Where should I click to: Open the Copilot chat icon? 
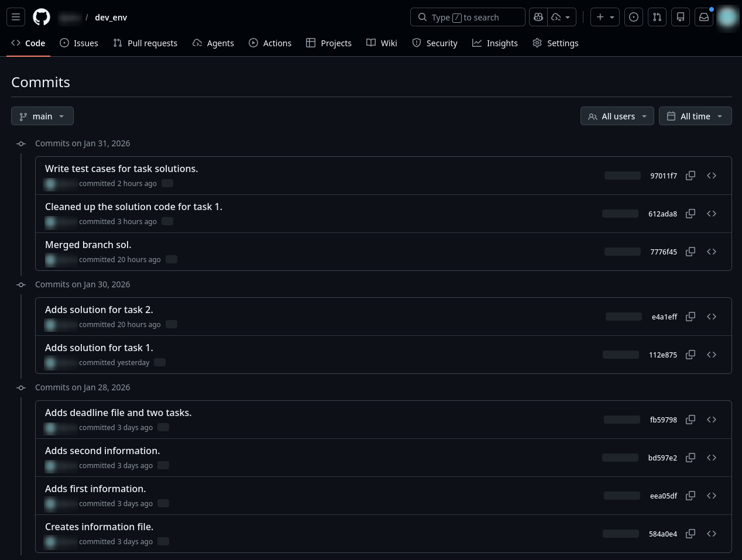tap(538, 17)
